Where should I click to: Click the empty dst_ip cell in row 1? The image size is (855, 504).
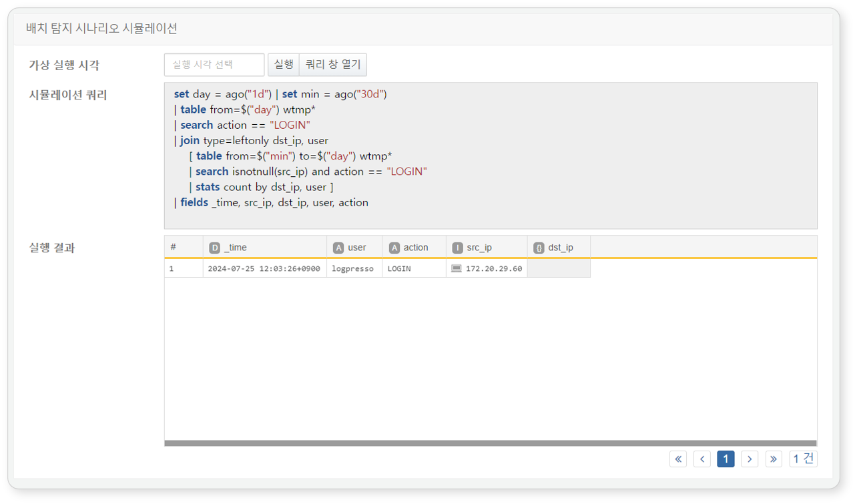pyautogui.click(x=559, y=268)
